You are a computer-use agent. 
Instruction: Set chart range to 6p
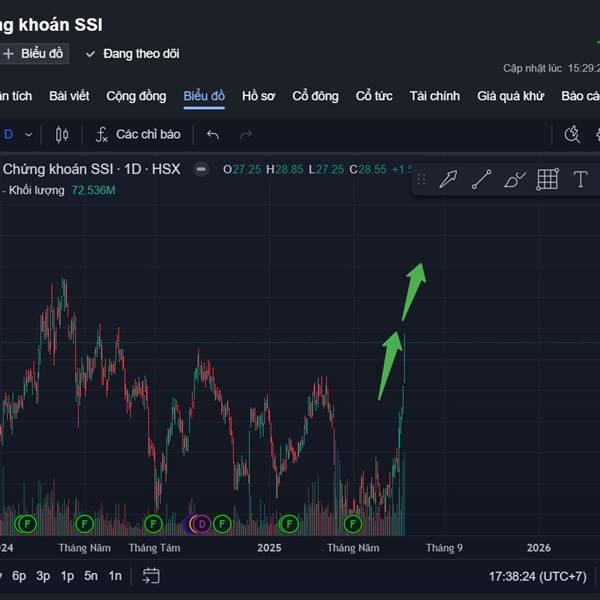(19, 576)
